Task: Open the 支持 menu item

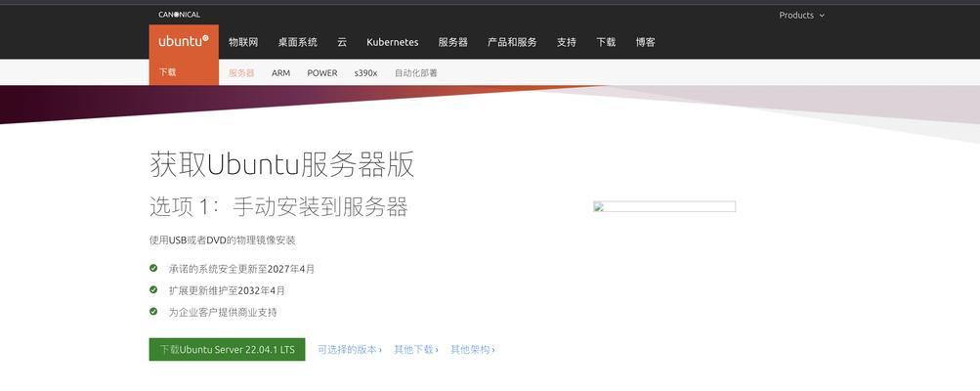Action: tap(567, 42)
